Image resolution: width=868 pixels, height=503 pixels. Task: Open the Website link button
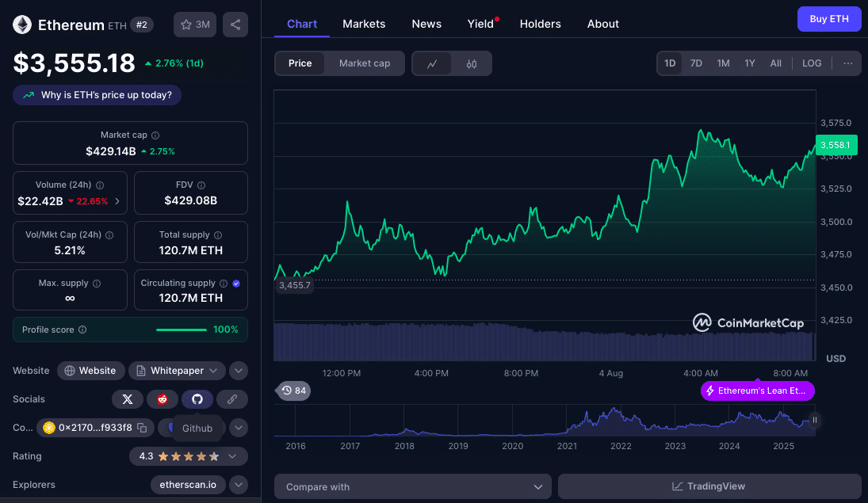tap(90, 371)
